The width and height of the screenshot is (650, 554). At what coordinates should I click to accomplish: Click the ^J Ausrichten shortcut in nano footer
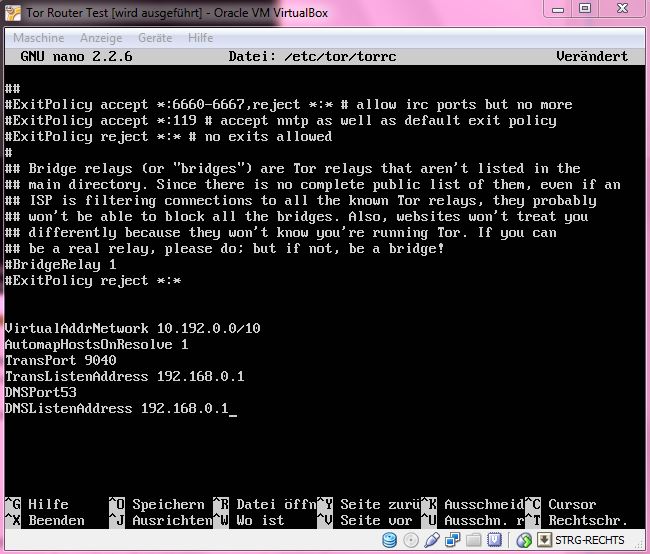(161, 520)
